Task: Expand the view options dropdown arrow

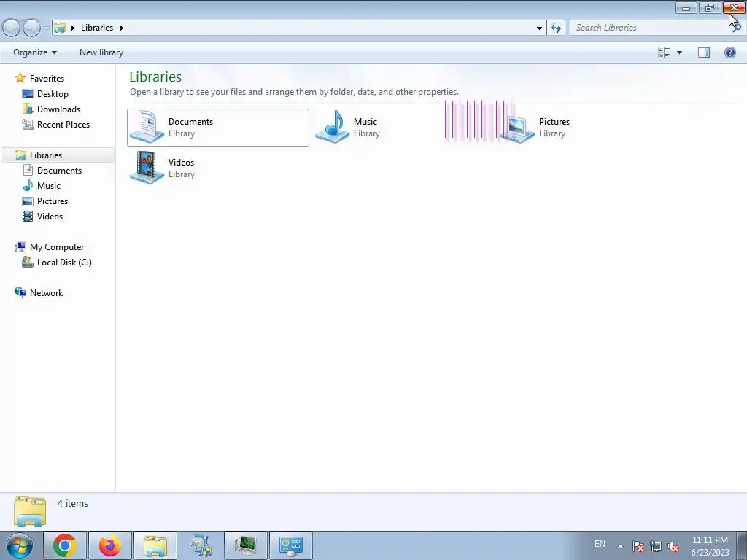Action: [x=679, y=52]
